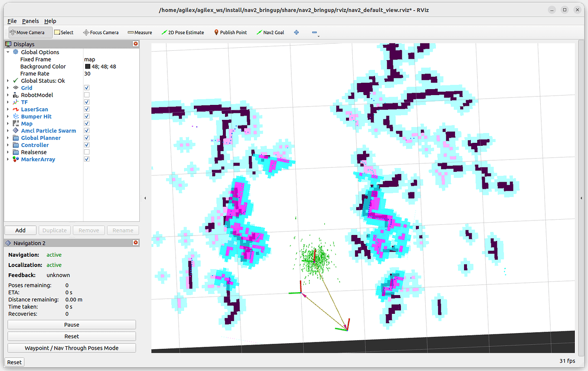Choose the Measure tool
588x371 pixels.
139,32
